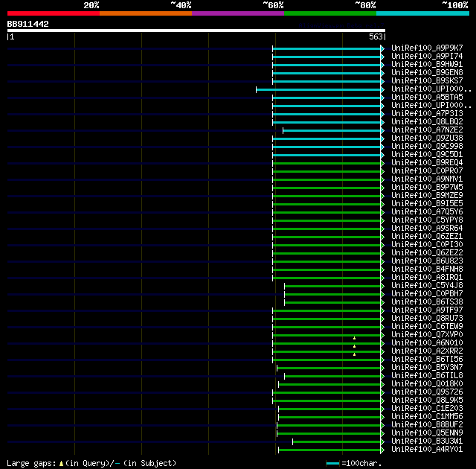Image resolution: width=476 pixels, height=469 pixels.
Task: Select the UniRef100_A9NMV1 label
Action: click(x=427, y=179)
